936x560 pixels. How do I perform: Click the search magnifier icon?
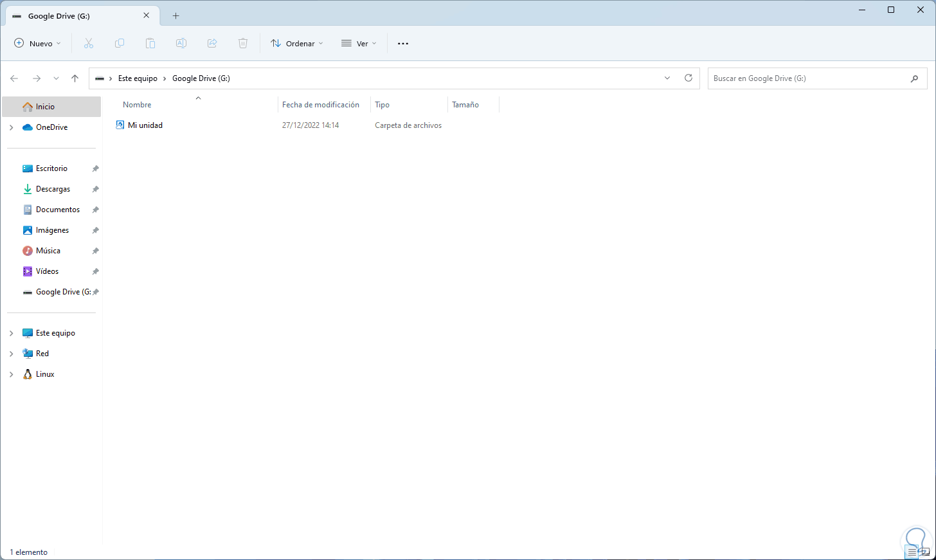click(915, 78)
